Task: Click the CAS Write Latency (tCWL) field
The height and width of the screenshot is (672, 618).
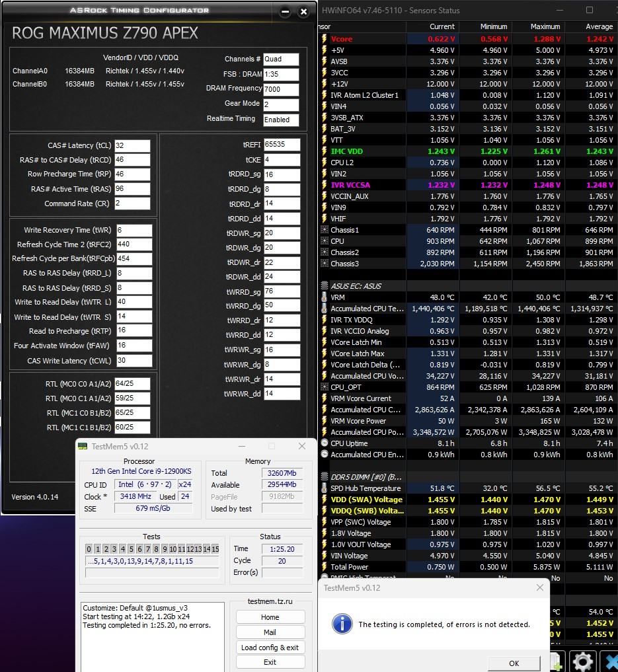Action: [134, 360]
